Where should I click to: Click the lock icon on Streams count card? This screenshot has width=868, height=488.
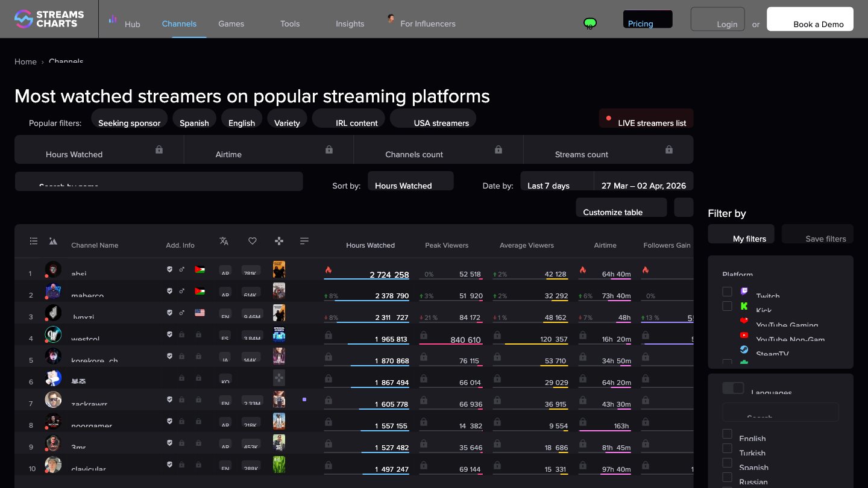[669, 149]
